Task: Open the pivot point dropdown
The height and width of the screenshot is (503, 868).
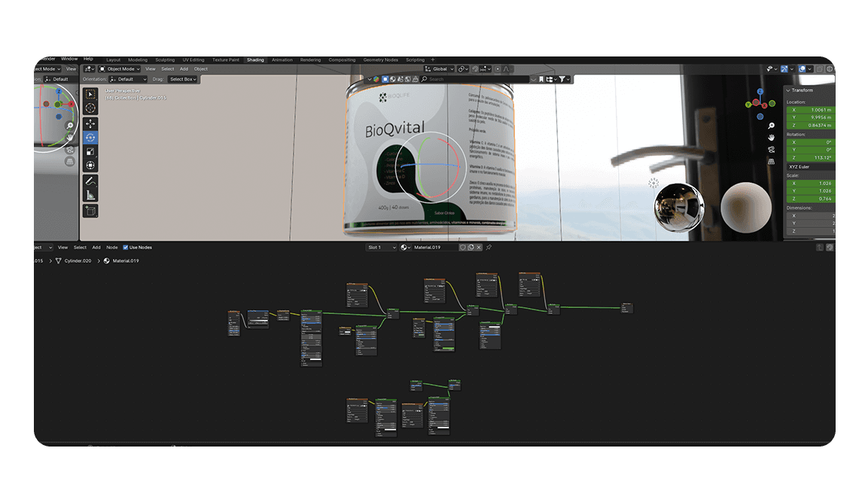Action: coord(463,69)
